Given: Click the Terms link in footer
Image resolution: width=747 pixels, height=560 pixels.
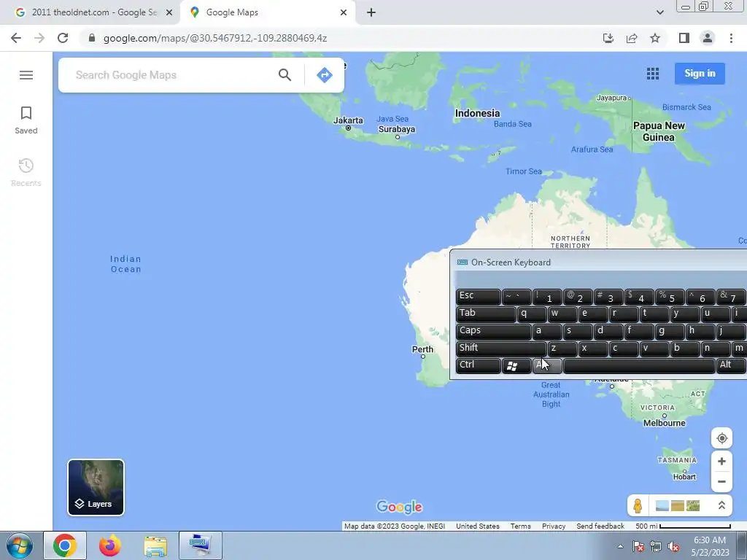Looking at the screenshot, I should [520, 526].
